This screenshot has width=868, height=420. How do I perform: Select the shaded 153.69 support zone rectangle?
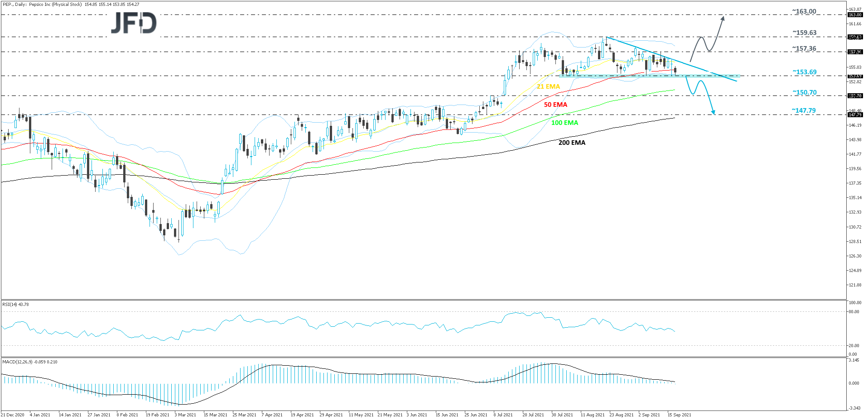tap(648, 76)
